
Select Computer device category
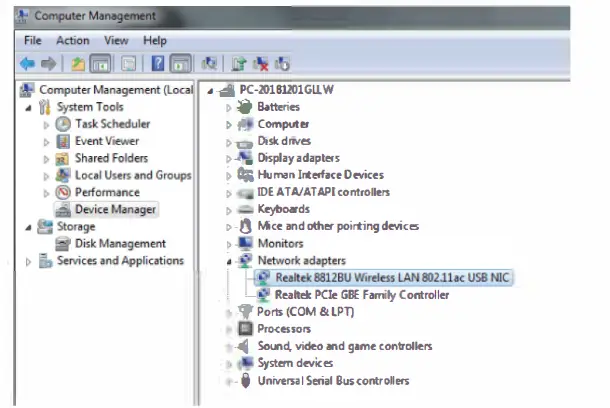click(283, 124)
